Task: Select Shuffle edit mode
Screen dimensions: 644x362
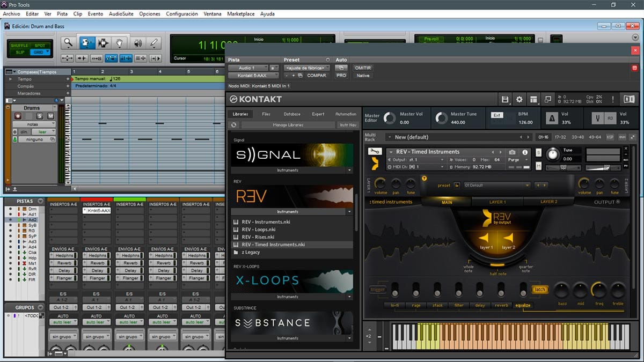Action: [x=20, y=46]
